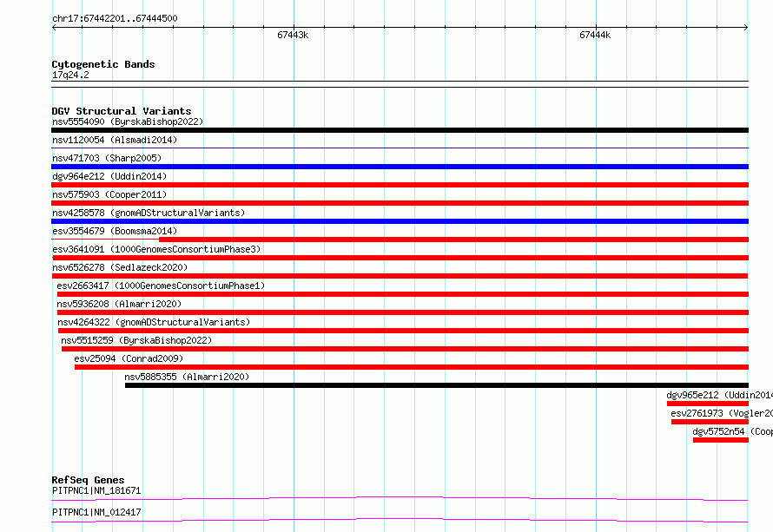This screenshot has width=773, height=532.
Task: Open the nsv575903 (Cooper2011) variant label
Action: 109,194
